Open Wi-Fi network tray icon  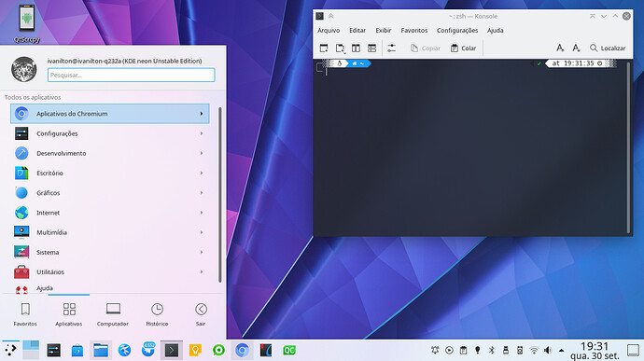pyautogui.click(x=534, y=350)
